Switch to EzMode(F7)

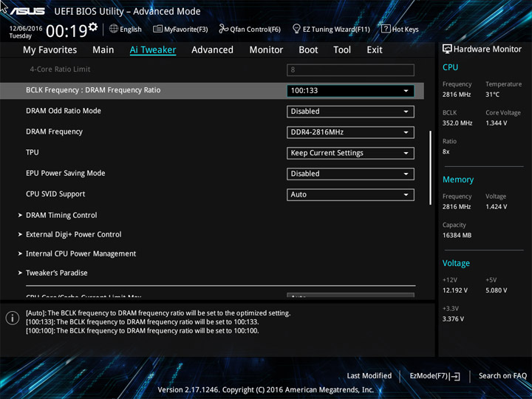coord(435,376)
